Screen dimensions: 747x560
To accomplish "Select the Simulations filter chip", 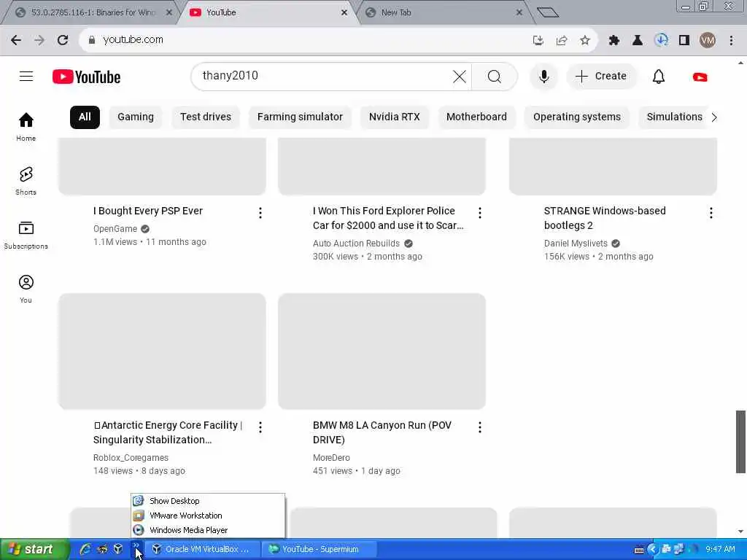I will tap(674, 117).
